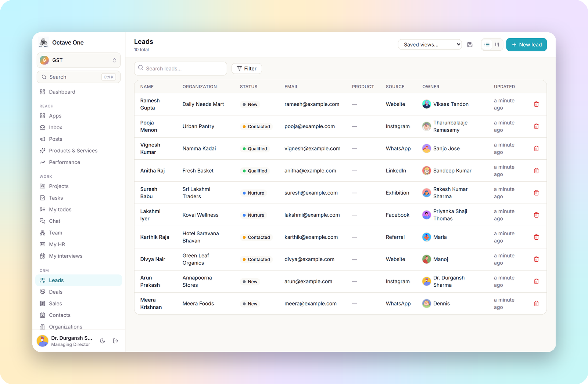Open My todos in sidebar
The height and width of the screenshot is (384, 588).
pyautogui.click(x=79, y=210)
